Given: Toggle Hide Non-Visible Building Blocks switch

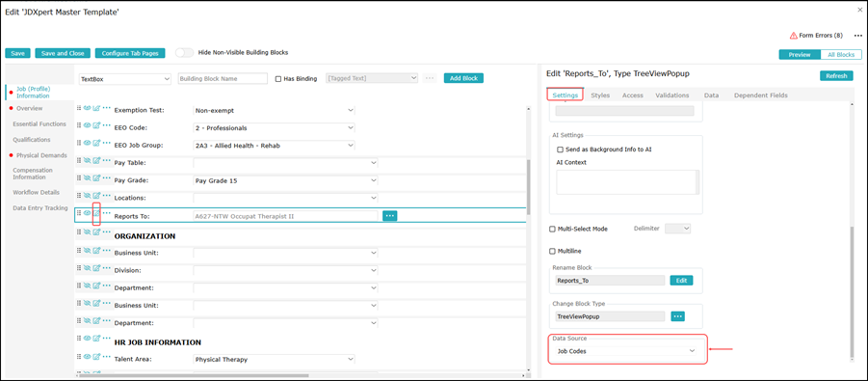Looking at the screenshot, I should click(x=184, y=53).
